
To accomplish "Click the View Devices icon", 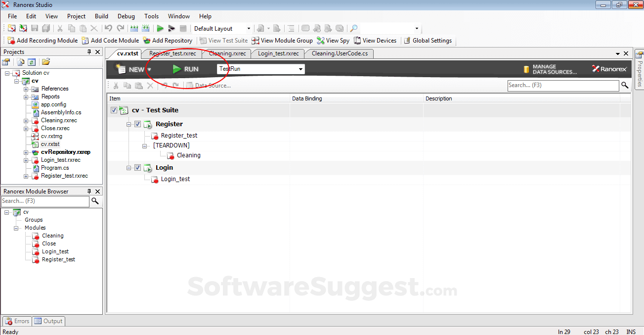I will coord(357,41).
